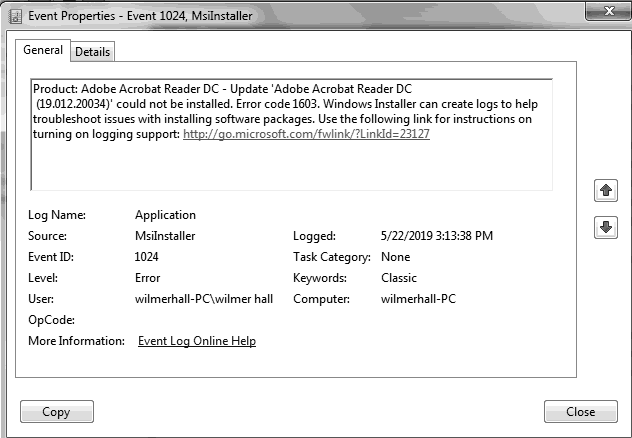Select the User value 'wilmerhall-PC\wilmer hall'
The image size is (632, 438).
204,299
